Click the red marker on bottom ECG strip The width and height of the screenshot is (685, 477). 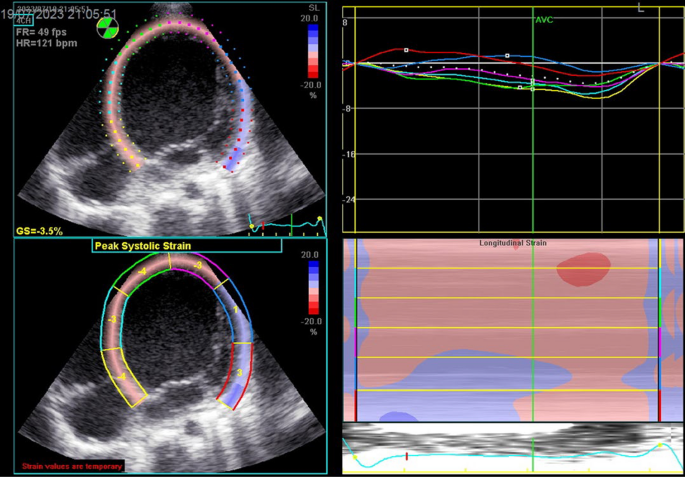(407, 457)
